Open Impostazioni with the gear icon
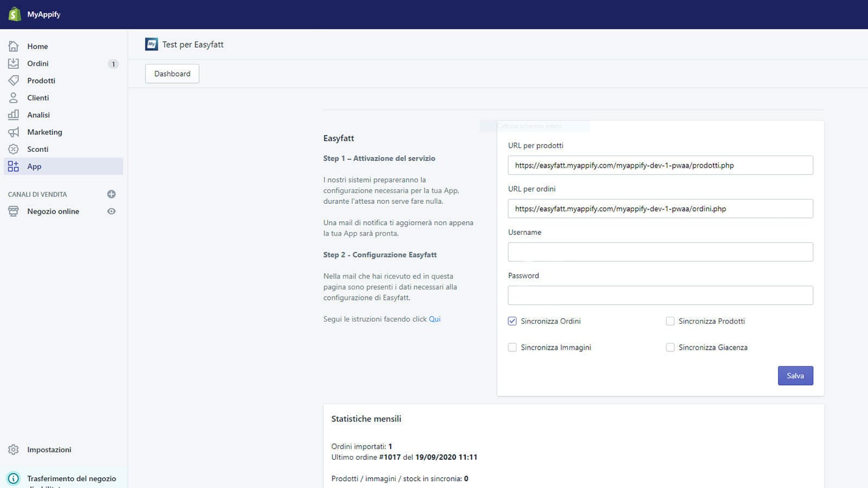The image size is (868, 488). 13,450
